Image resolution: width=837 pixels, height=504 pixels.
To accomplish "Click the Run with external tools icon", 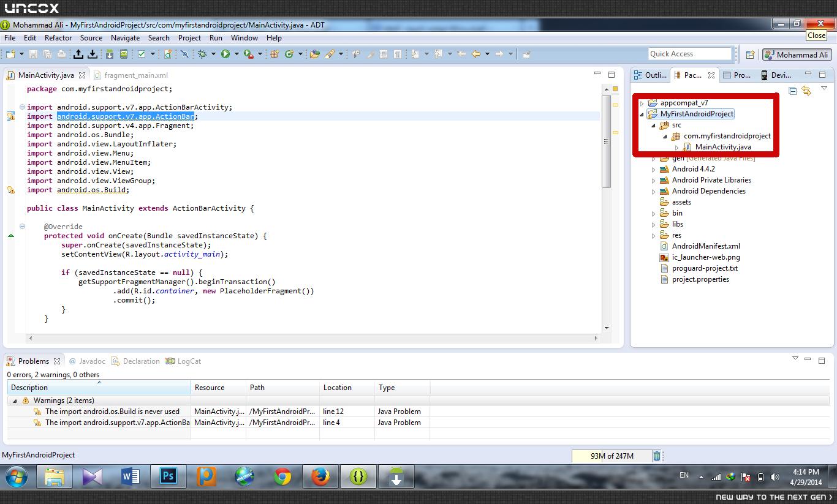I will pyautogui.click(x=248, y=54).
